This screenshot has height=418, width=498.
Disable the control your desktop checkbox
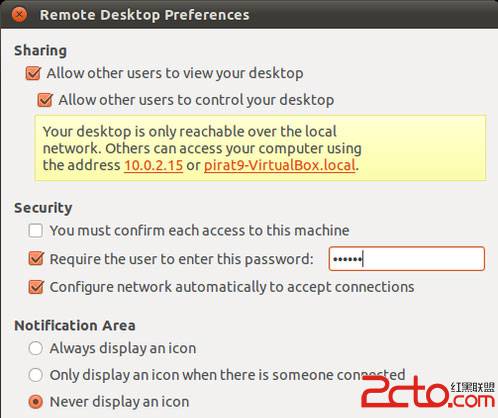pos(45,100)
